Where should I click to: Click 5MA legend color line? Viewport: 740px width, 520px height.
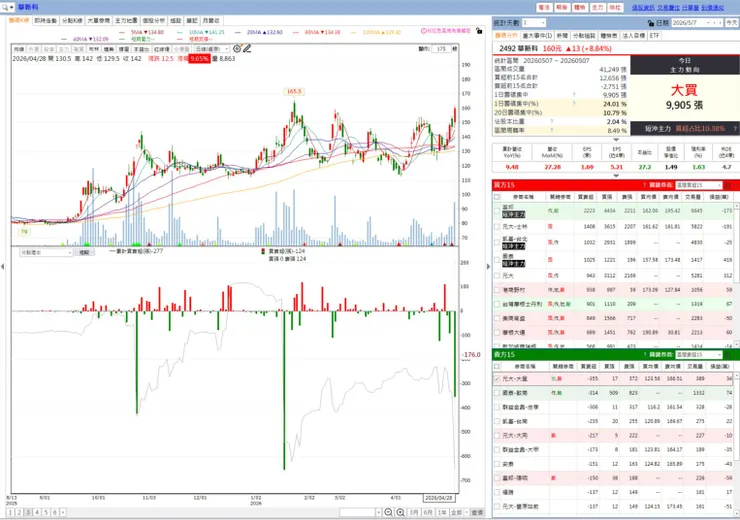122,32
